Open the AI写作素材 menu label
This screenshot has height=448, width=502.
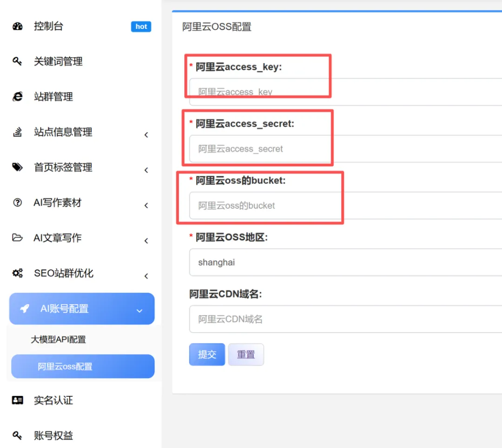[58, 202]
